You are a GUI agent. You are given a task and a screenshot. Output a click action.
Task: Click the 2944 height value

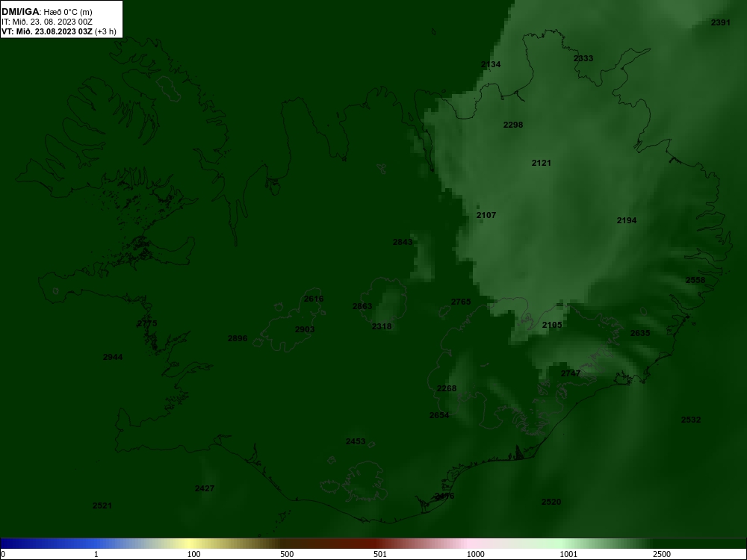113,357
